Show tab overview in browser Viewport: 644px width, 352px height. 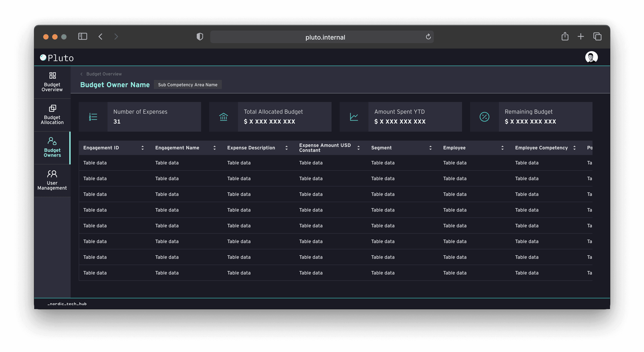597,37
